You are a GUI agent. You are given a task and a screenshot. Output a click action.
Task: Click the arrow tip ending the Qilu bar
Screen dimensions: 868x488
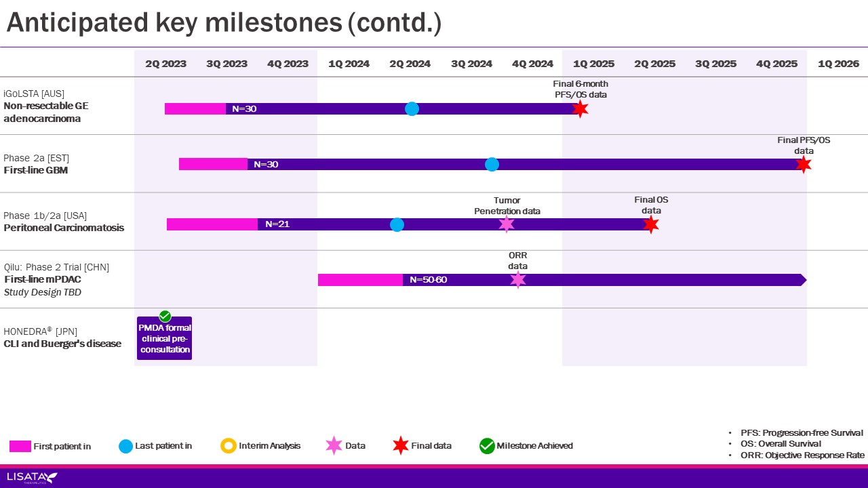(804, 280)
